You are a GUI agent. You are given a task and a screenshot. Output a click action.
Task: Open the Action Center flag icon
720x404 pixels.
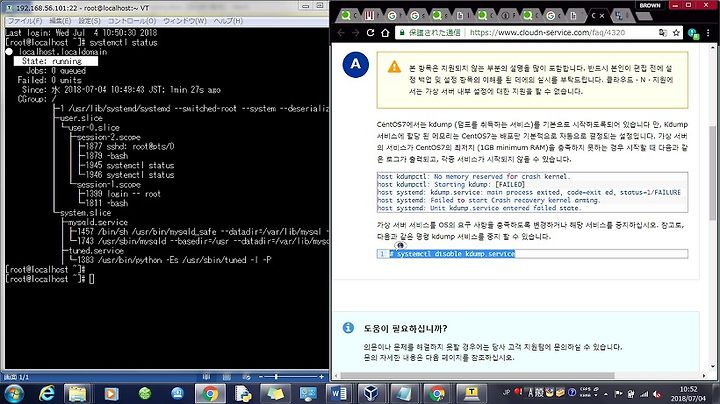(x=618, y=393)
